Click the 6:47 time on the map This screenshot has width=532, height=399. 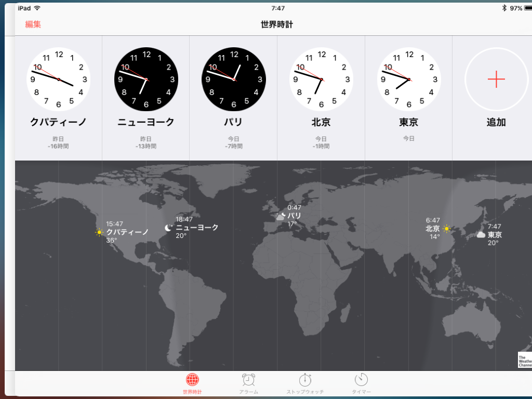click(x=433, y=220)
